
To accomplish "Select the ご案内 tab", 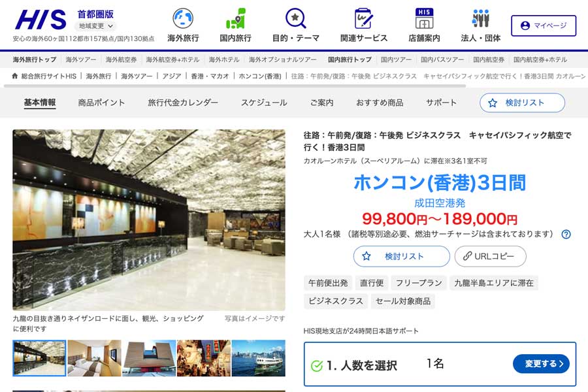I will [321, 103].
